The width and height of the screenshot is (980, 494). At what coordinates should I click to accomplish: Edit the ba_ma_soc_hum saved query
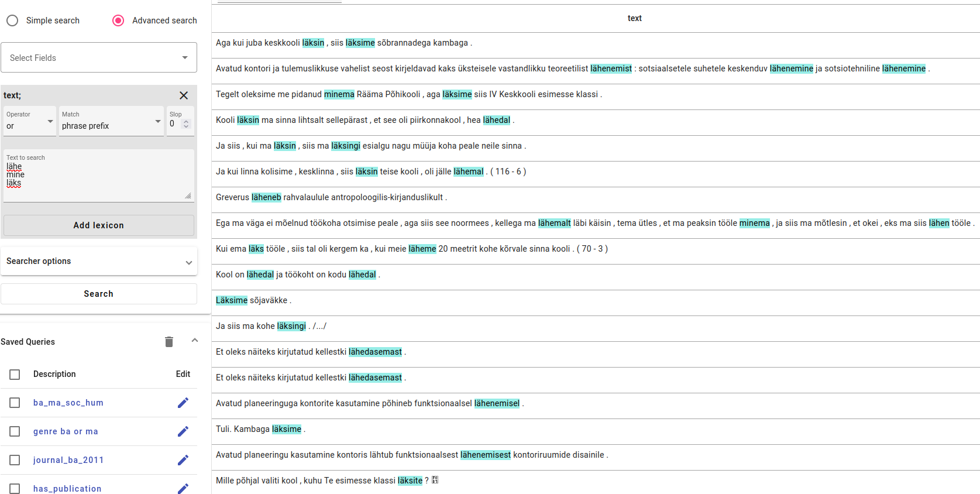coord(183,403)
